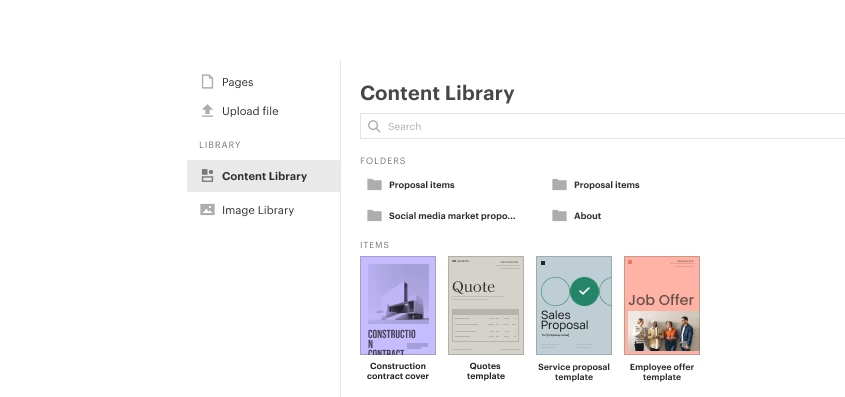Click the Employee offer template label
The height and width of the screenshot is (397, 845).
pyautogui.click(x=662, y=372)
